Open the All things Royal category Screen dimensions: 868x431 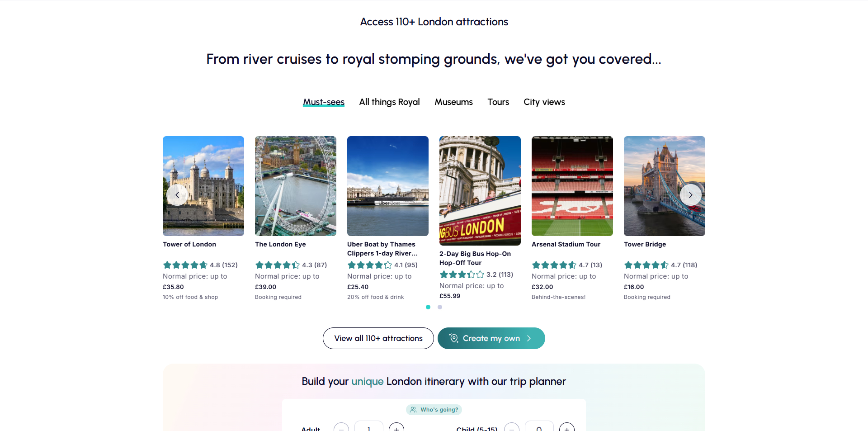(389, 102)
